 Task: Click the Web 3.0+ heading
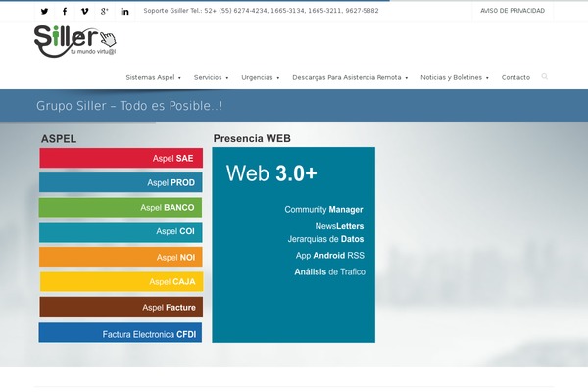point(271,173)
